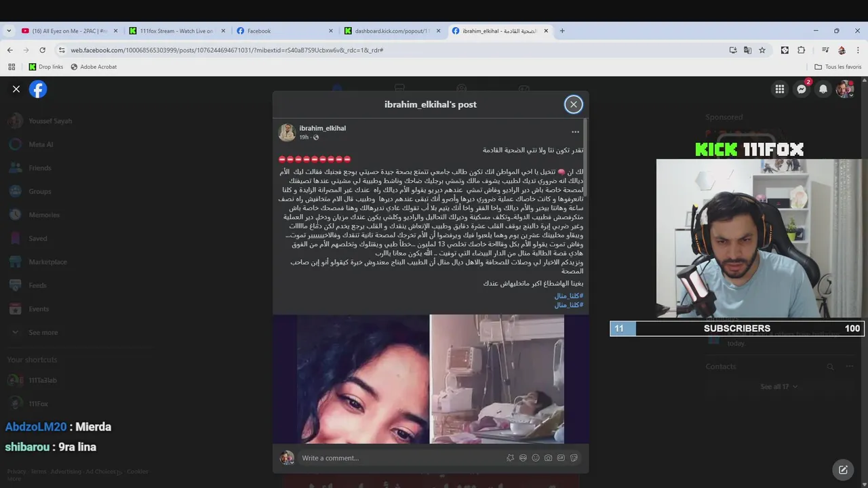Open Meta AI in the left sidebar
Screen dimensions: 868x488
pyautogui.click(x=41, y=144)
